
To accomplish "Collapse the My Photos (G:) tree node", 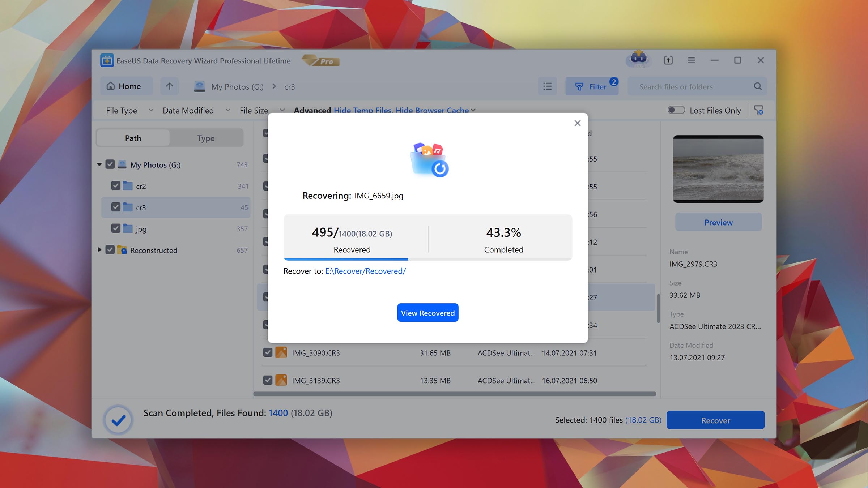I will 99,164.
